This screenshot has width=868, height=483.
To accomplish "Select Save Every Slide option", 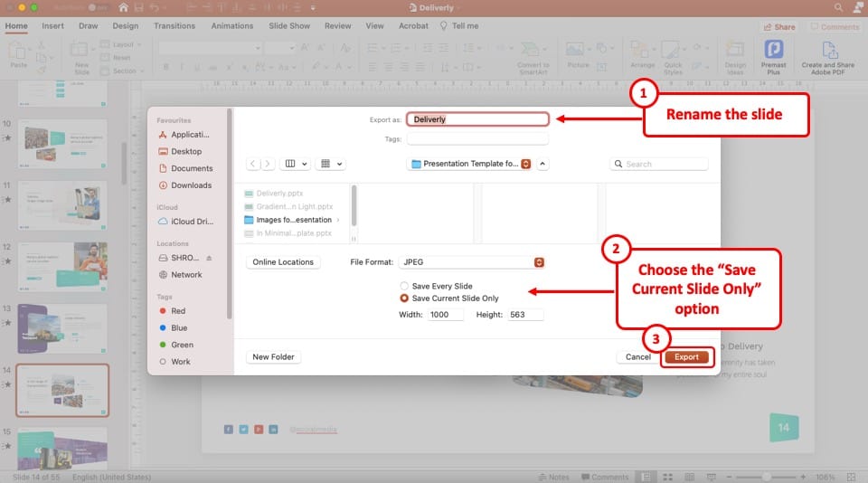I will click(436, 286).
